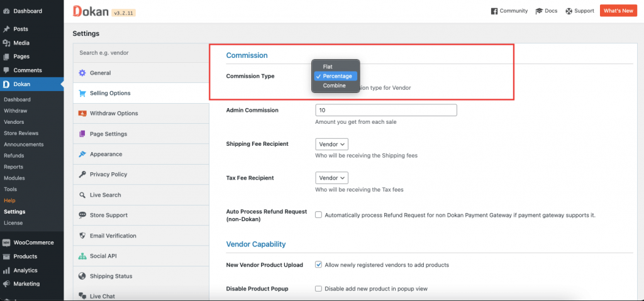644x301 pixels.
Task: Click the Store Support chat icon
Action: 82,215
